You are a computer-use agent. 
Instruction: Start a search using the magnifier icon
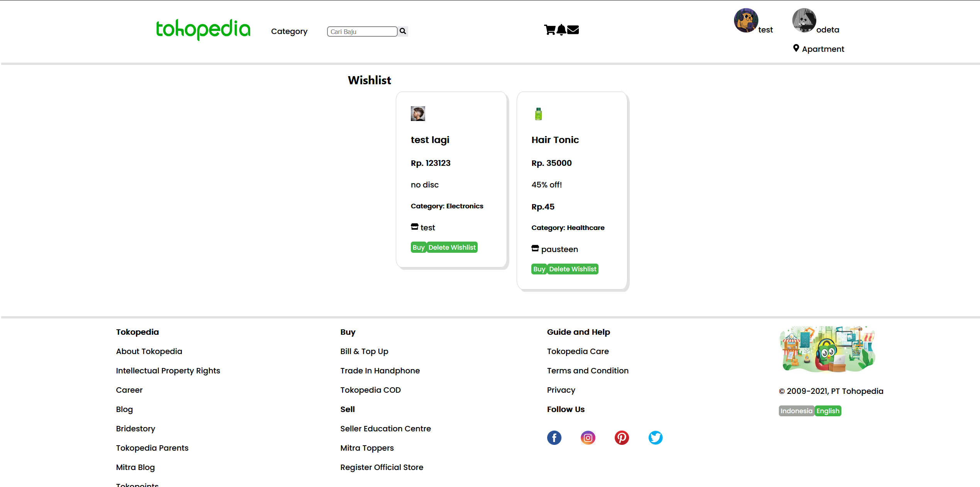coord(403,31)
